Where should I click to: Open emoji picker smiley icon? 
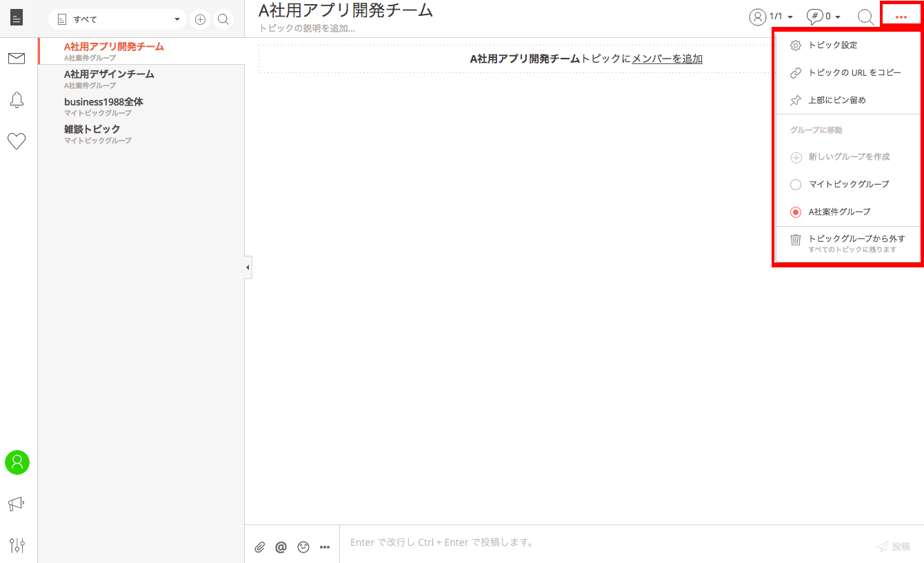tap(303, 547)
